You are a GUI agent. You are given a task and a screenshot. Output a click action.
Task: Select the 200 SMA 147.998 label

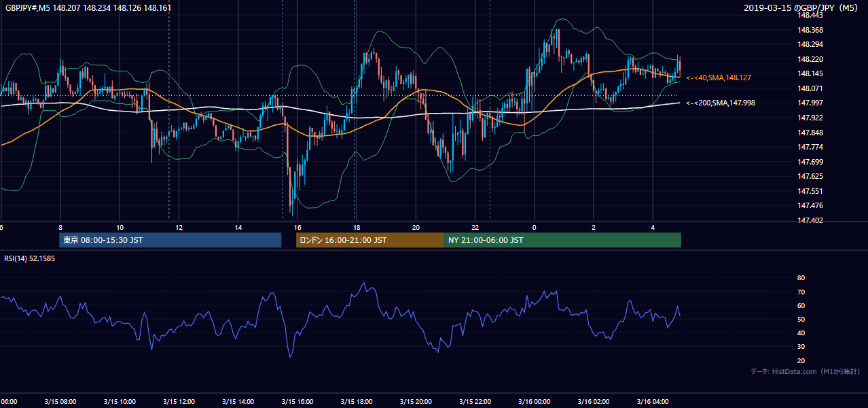point(721,103)
